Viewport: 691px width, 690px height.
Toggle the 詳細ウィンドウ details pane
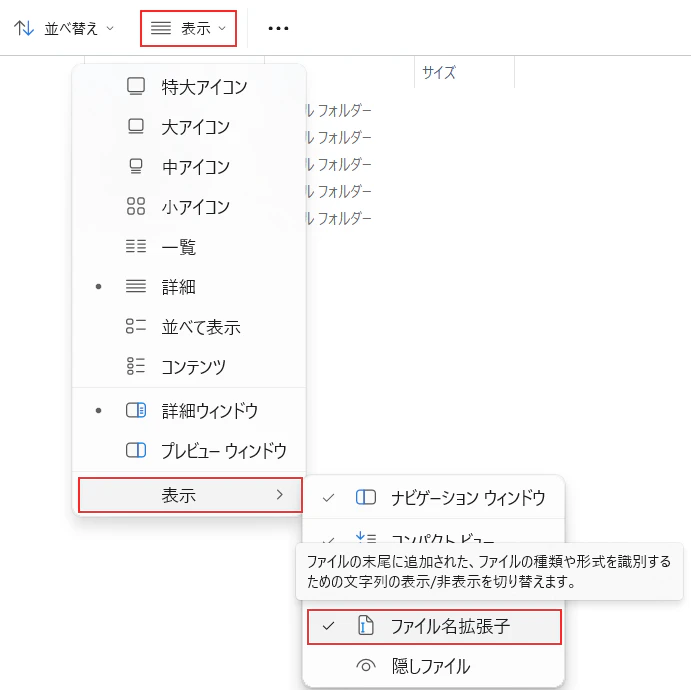[x=189, y=411]
